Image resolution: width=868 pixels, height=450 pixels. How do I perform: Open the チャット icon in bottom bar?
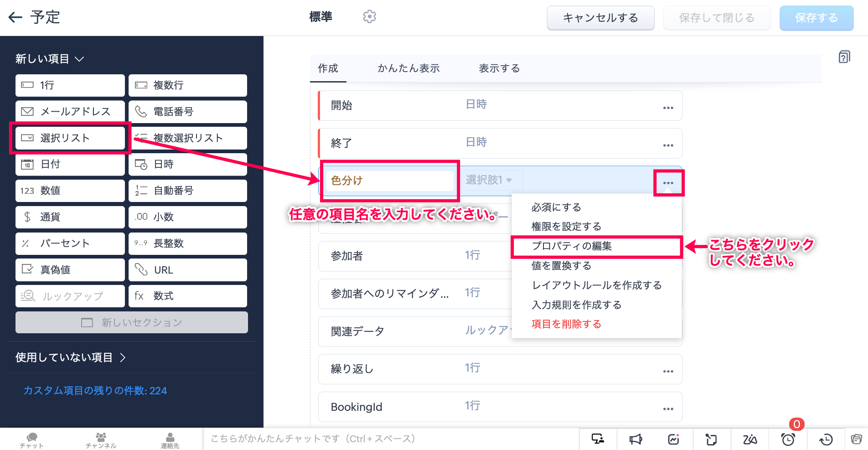tap(31, 440)
